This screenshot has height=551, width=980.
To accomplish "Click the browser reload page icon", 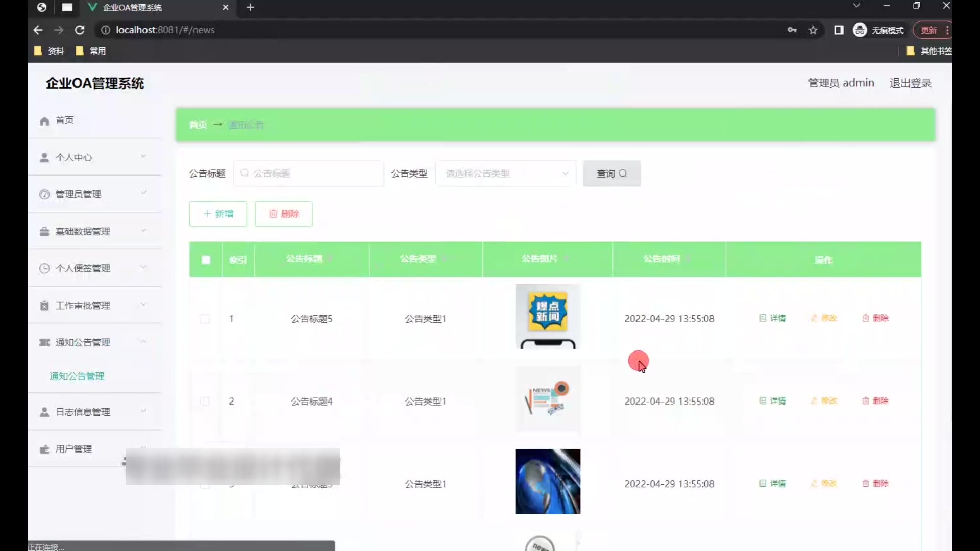I will (80, 30).
